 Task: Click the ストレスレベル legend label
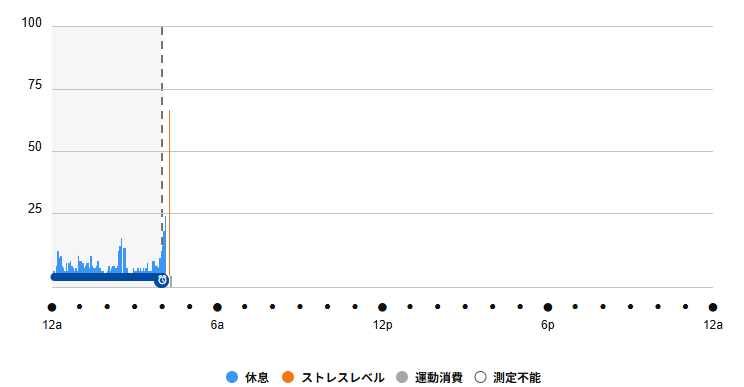coord(343,378)
